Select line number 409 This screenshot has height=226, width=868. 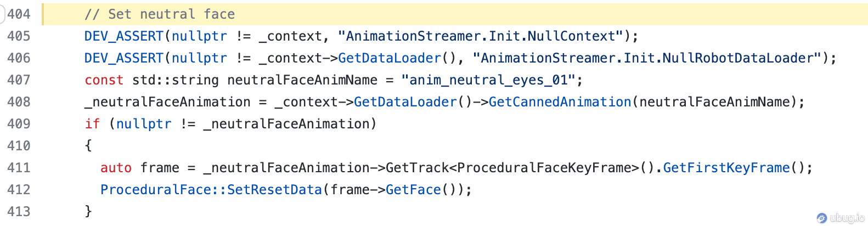19,124
